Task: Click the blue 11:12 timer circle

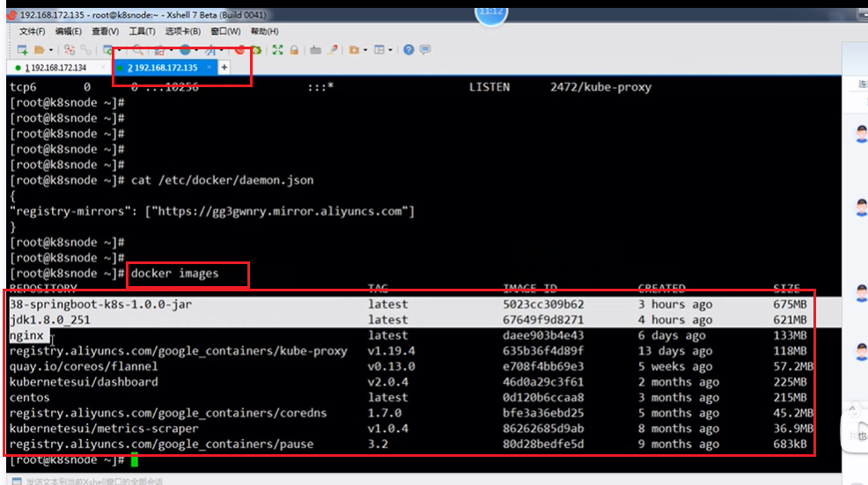Action: point(491,12)
